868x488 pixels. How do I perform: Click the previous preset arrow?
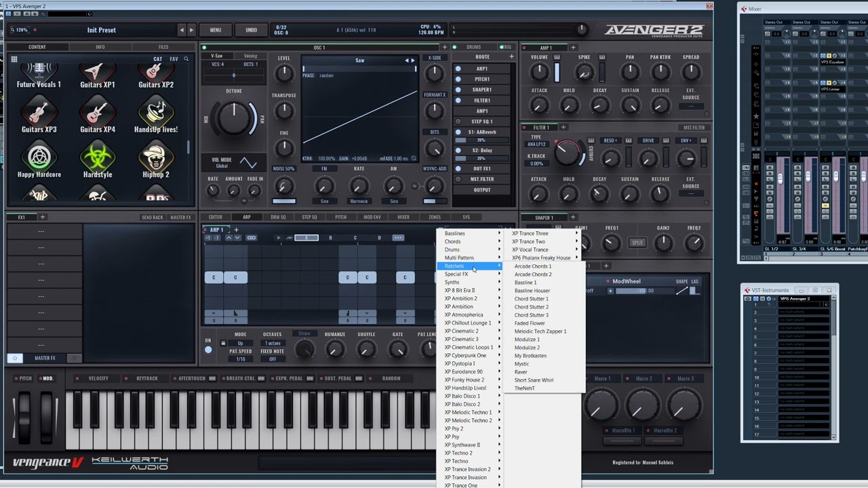click(x=181, y=30)
